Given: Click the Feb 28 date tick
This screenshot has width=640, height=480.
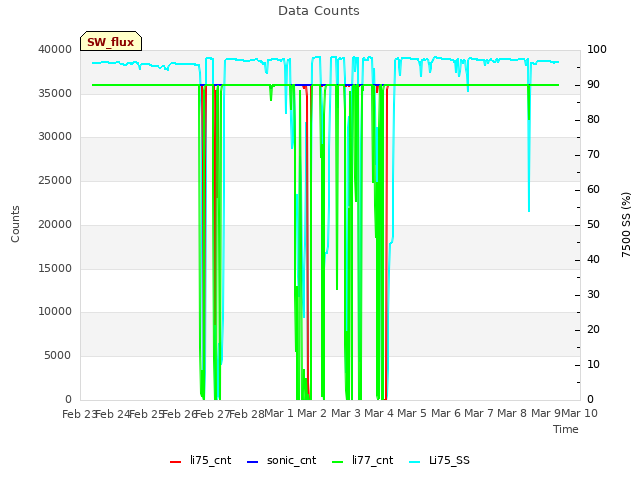Looking at the screenshot, I should (247, 414).
